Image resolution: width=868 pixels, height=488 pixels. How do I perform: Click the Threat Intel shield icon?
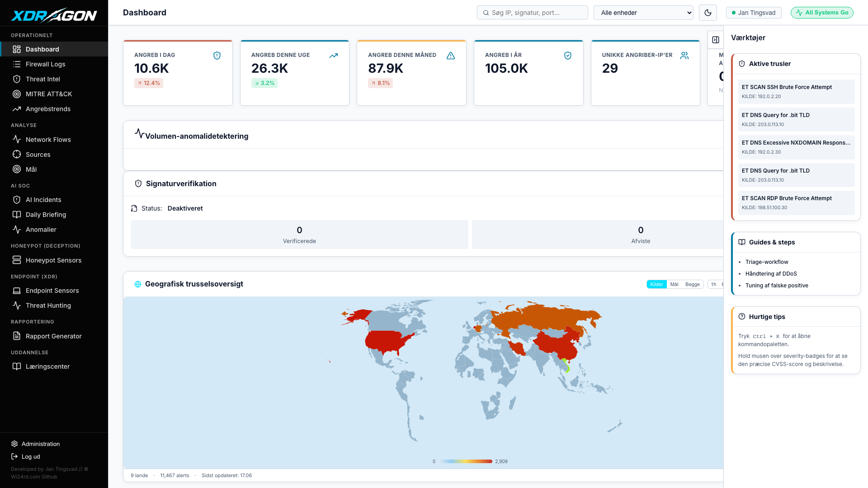(17, 79)
